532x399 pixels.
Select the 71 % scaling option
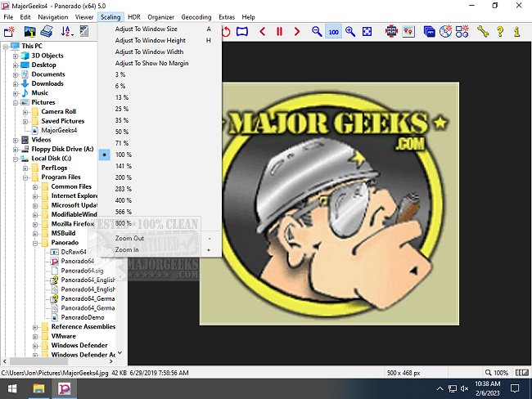pyautogui.click(x=160, y=143)
